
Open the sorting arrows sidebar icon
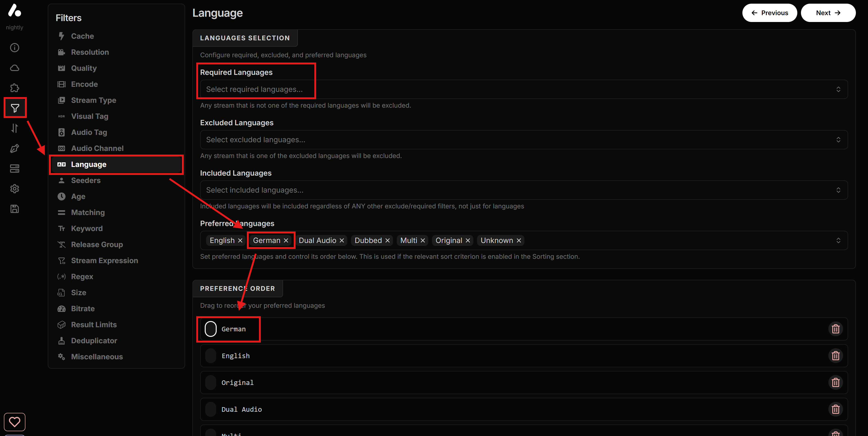(14, 128)
